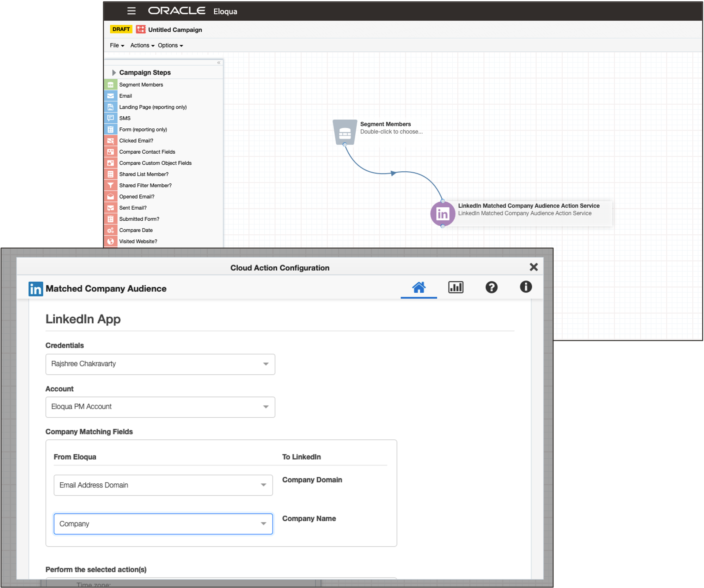The height and width of the screenshot is (588, 704).
Task: Open help for Matched Company Audience
Action: pos(492,287)
